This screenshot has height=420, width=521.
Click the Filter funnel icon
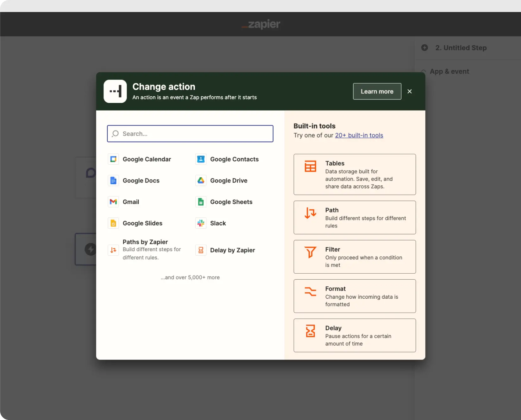[x=310, y=252]
